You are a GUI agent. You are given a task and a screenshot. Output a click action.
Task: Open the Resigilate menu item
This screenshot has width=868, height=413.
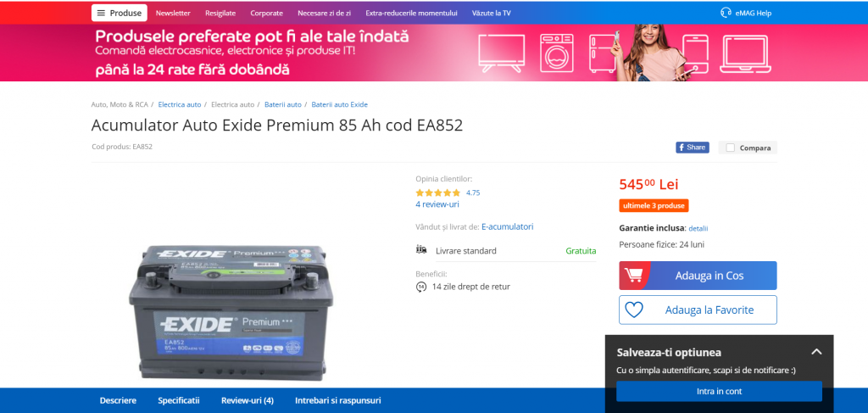[220, 13]
